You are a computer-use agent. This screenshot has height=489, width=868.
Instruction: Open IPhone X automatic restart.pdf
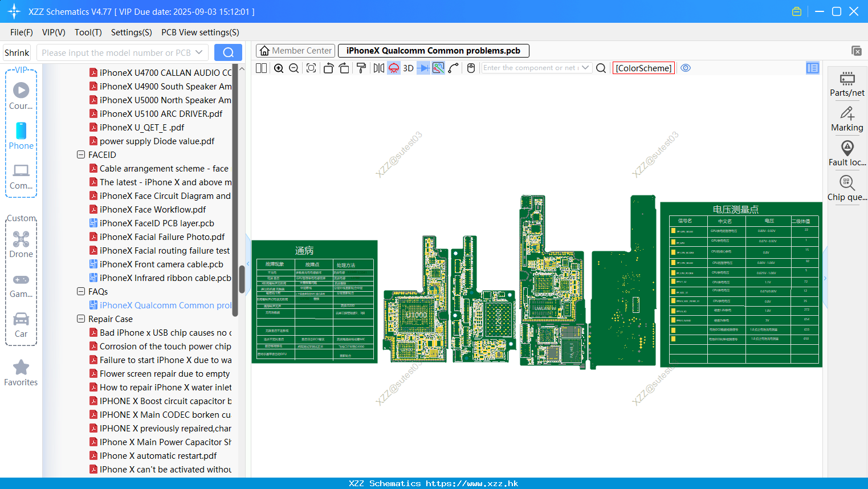coord(158,455)
